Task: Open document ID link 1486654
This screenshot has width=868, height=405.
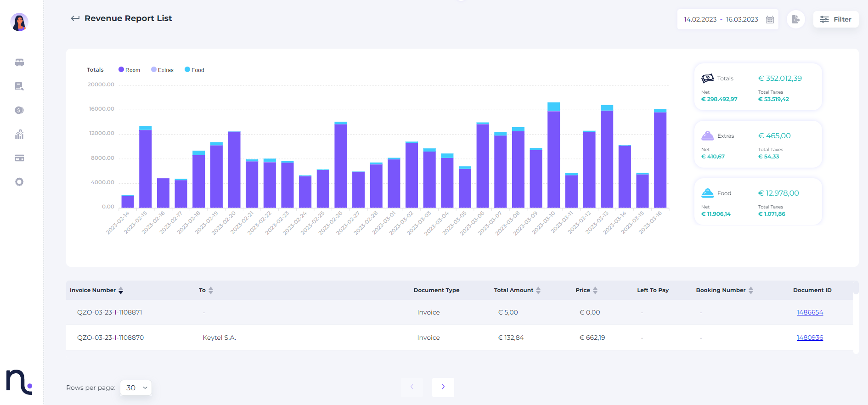Action: click(810, 312)
